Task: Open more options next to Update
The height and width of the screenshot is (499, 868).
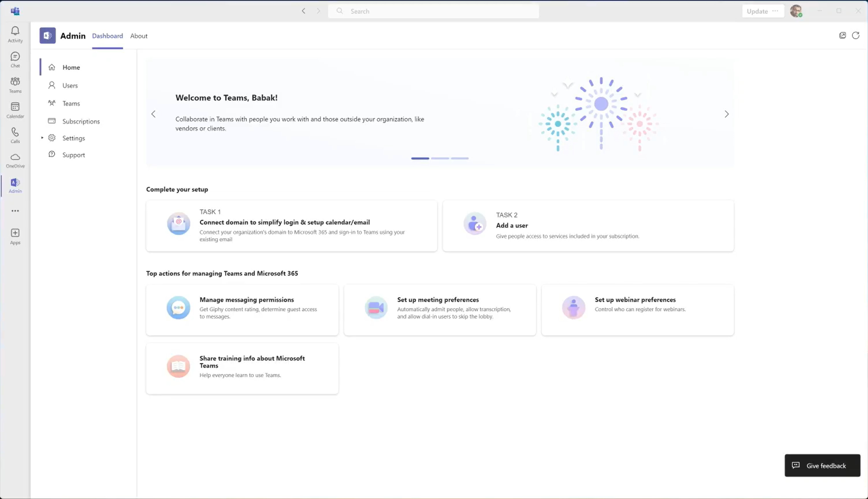Action: point(776,11)
